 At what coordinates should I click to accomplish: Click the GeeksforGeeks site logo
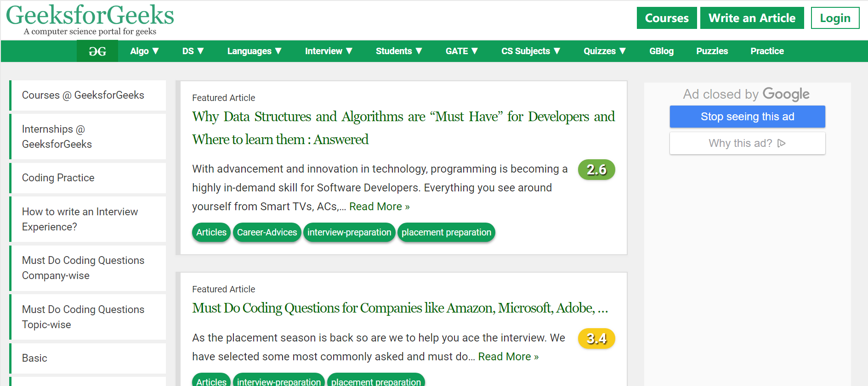90,19
